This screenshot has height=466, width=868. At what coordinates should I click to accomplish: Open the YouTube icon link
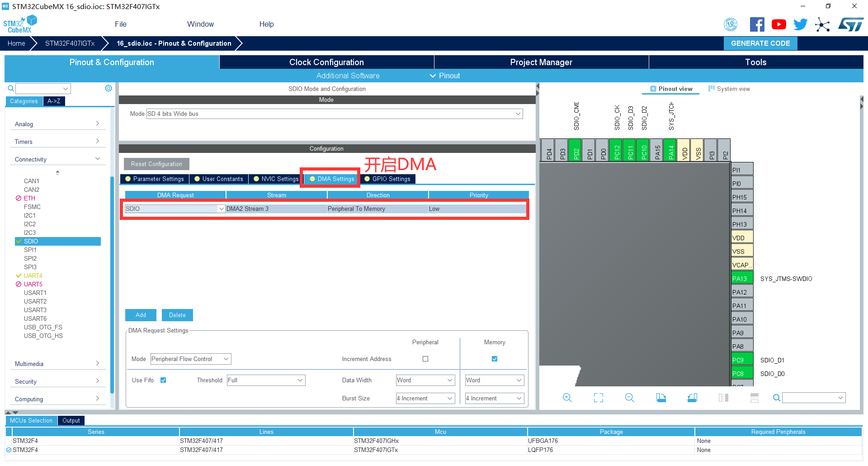[x=778, y=24]
